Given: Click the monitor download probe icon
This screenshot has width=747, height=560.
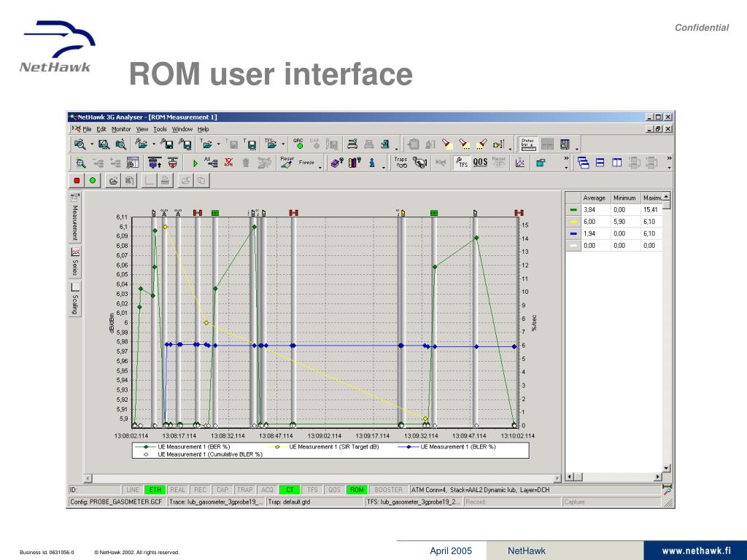Looking at the screenshot, I should (155, 163).
